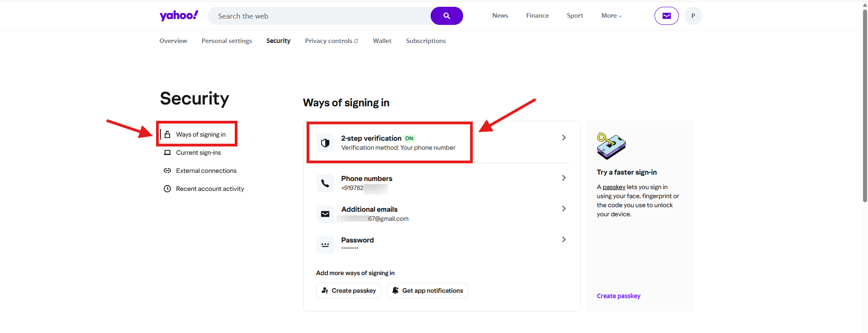Click Get app notifications button

click(427, 290)
